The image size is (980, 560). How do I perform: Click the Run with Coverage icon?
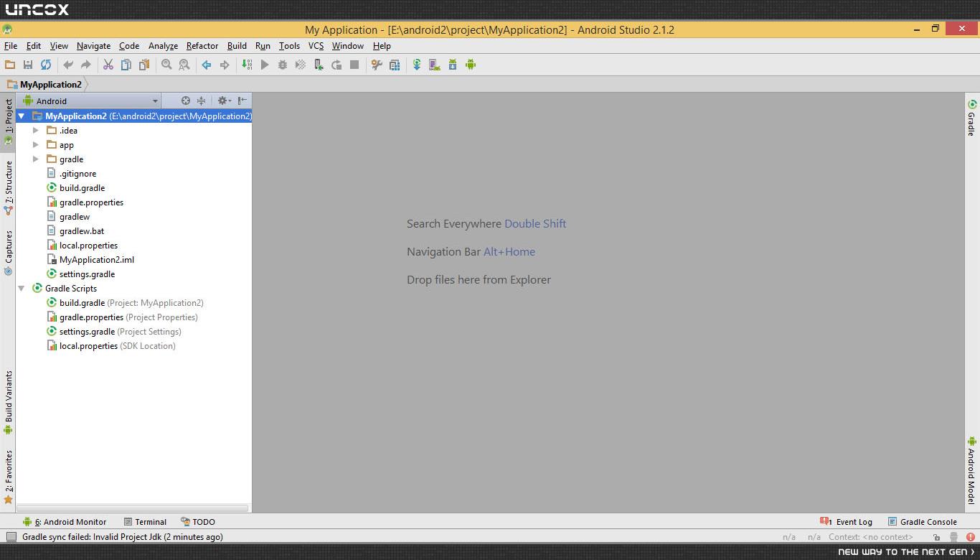point(301,65)
